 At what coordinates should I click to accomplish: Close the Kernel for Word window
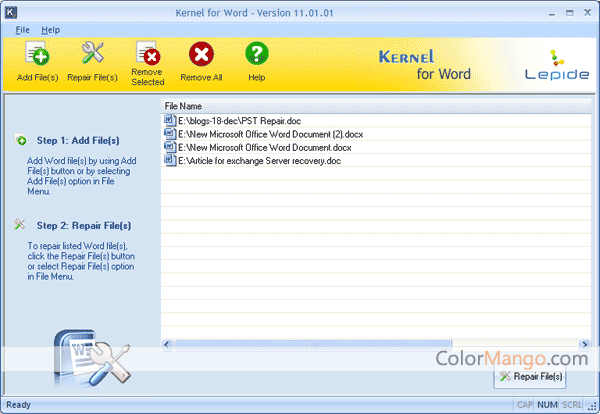[586, 10]
